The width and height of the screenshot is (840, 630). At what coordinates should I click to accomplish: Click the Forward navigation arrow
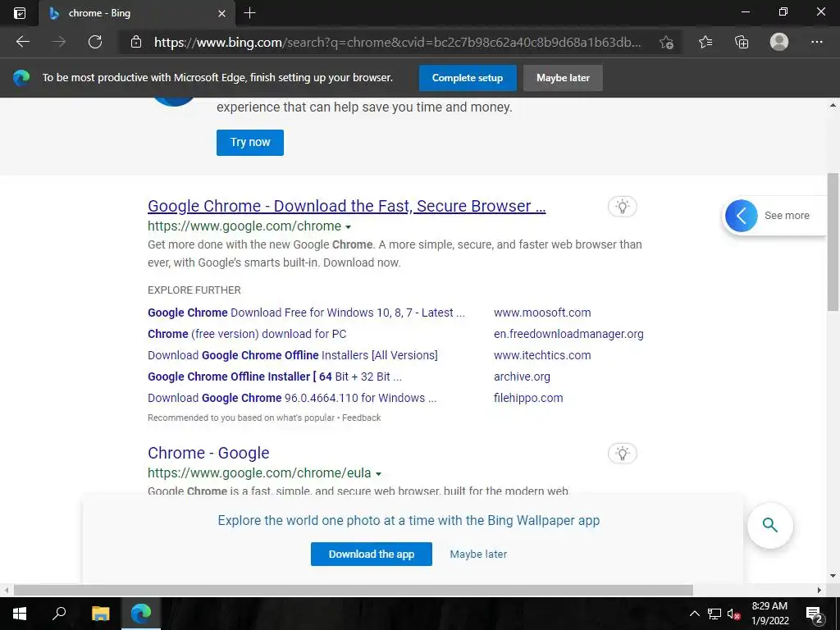59,42
